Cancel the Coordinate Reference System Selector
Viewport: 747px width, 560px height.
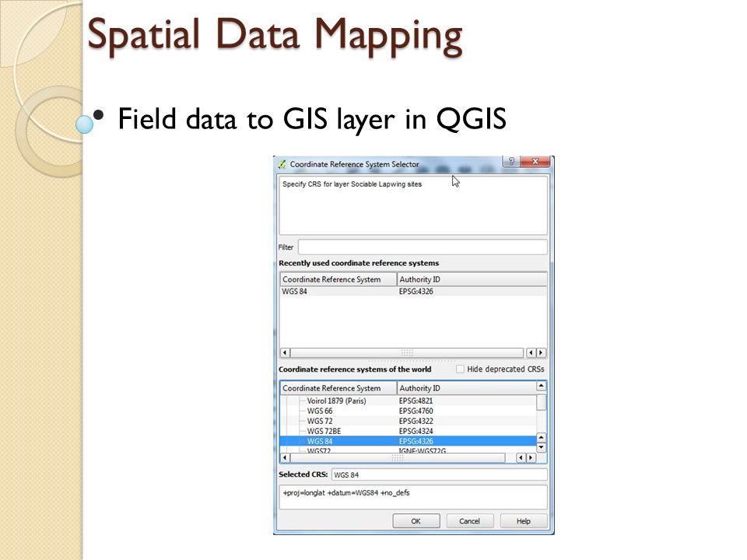(x=469, y=521)
